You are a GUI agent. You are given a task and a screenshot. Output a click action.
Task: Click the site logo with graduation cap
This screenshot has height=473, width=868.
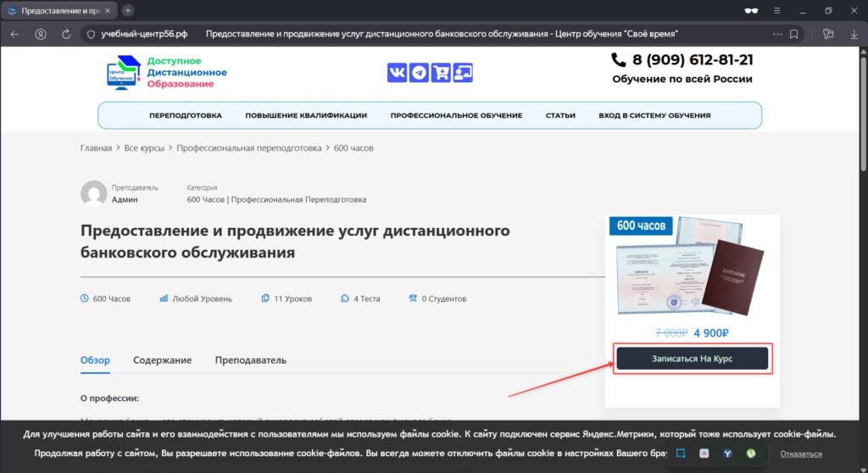pyautogui.click(x=124, y=73)
